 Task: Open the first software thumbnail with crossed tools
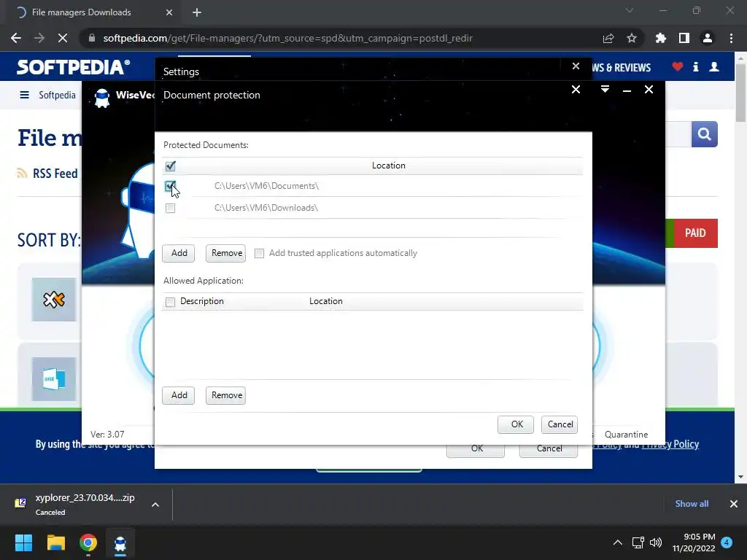pos(54,300)
